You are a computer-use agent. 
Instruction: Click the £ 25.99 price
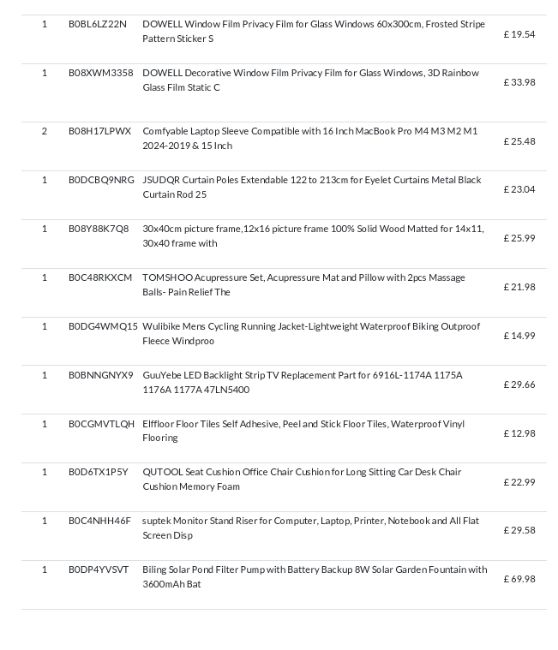click(519, 238)
